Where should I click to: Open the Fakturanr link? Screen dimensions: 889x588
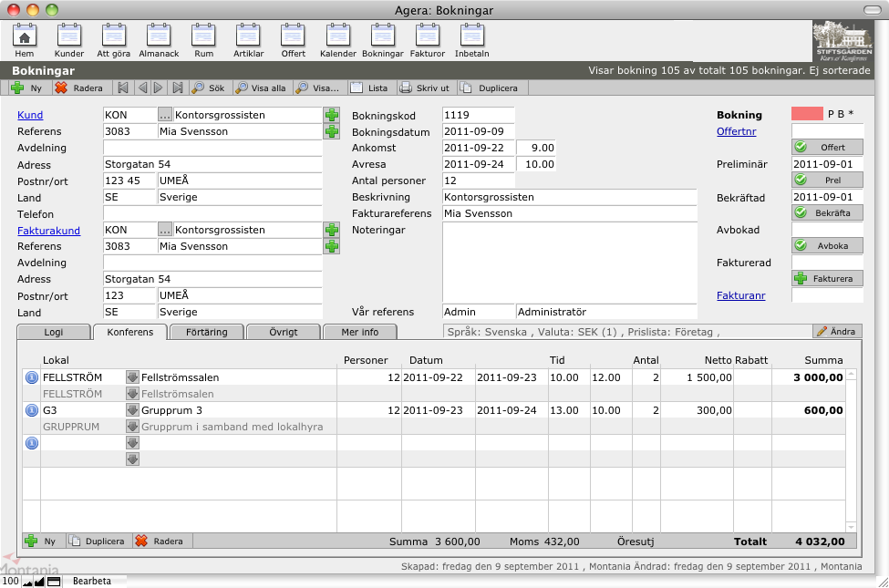click(741, 295)
